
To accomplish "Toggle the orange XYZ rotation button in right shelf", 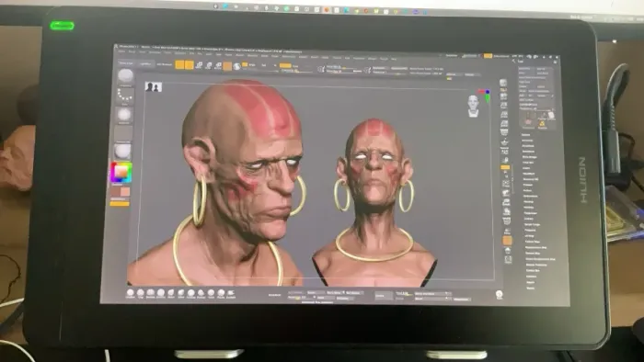I will click(505, 167).
